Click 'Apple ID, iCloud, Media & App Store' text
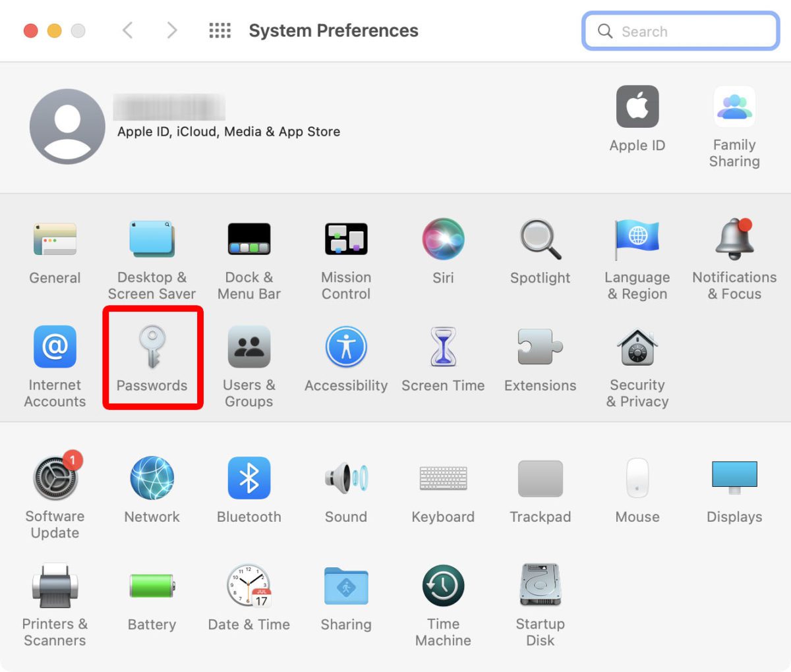 (x=229, y=132)
